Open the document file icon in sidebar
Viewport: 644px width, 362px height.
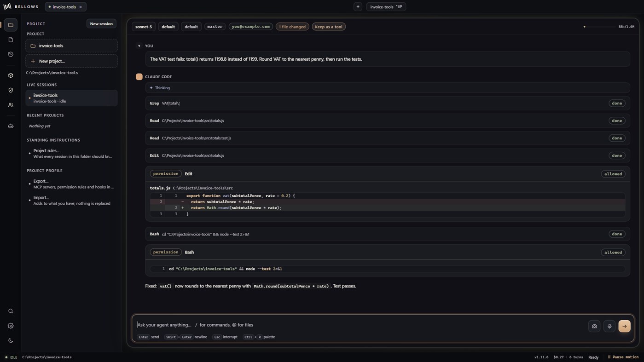[x=11, y=40]
